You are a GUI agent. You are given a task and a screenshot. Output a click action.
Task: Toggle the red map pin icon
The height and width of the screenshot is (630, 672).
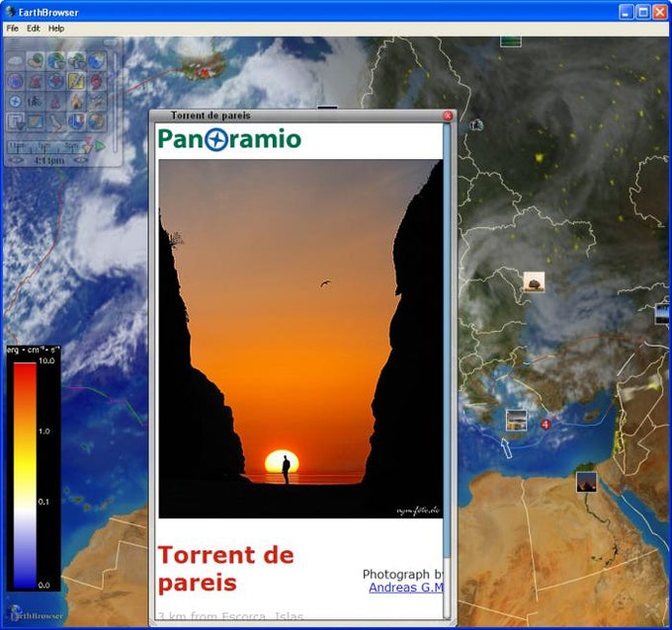coord(97,81)
